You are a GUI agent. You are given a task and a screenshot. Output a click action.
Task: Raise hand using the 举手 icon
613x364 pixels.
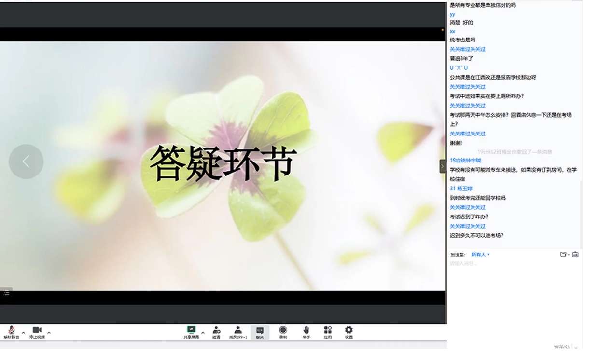pos(306,331)
